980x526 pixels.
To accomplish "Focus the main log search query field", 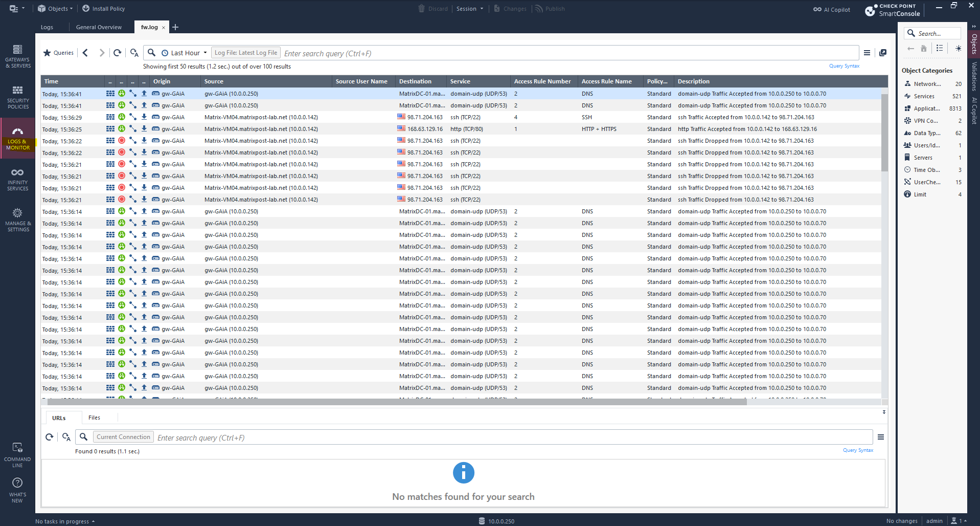I will pyautogui.click(x=569, y=53).
